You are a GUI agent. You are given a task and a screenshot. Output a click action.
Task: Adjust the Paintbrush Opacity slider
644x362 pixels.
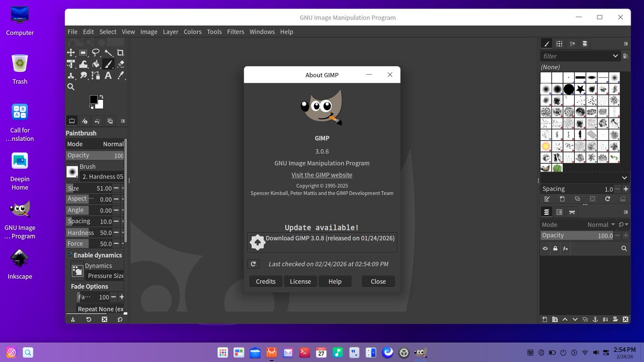[x=95, y=155]
